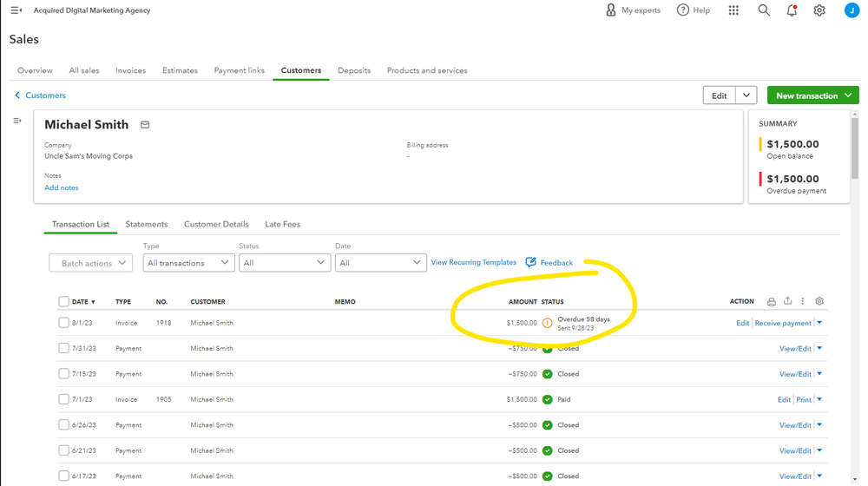
Task: Click the search magnifier icon
Action: (764, 10)
